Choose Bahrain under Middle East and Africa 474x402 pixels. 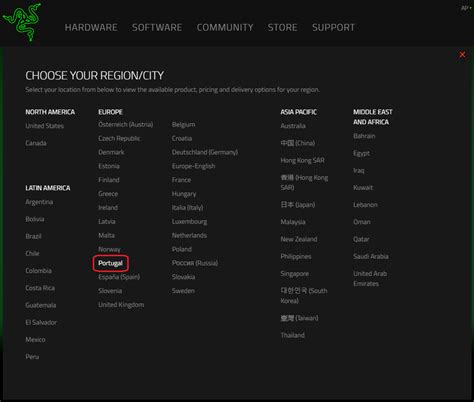(x=364, y=136)
